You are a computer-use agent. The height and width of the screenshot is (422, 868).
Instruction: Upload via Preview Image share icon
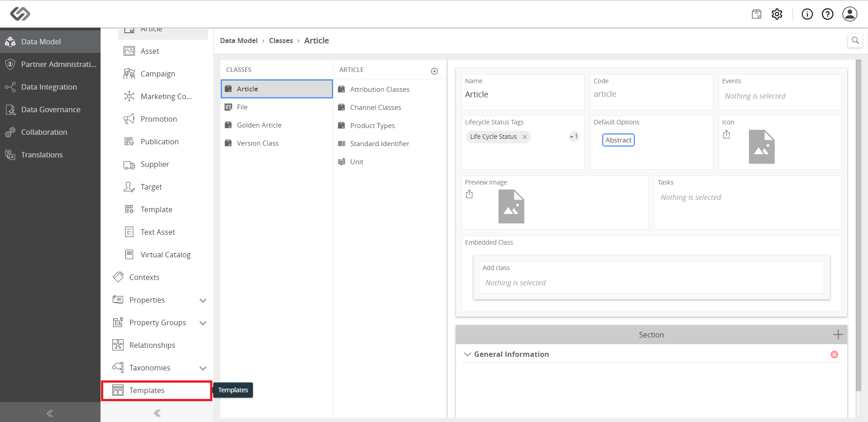pos(470,194)
